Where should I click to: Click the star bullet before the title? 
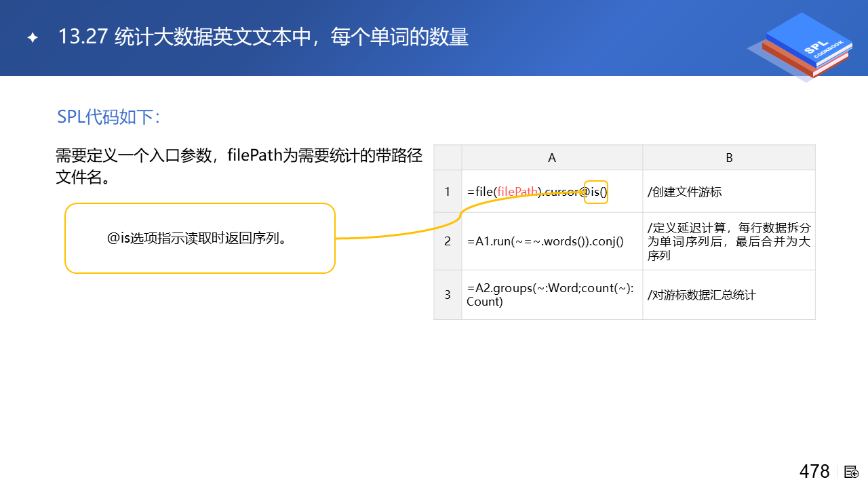[32, 37]
